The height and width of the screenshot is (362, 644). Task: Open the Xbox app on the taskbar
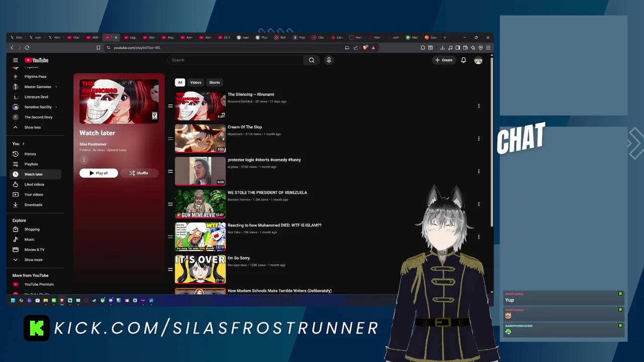pyautogui.click(x=103, y=301)
